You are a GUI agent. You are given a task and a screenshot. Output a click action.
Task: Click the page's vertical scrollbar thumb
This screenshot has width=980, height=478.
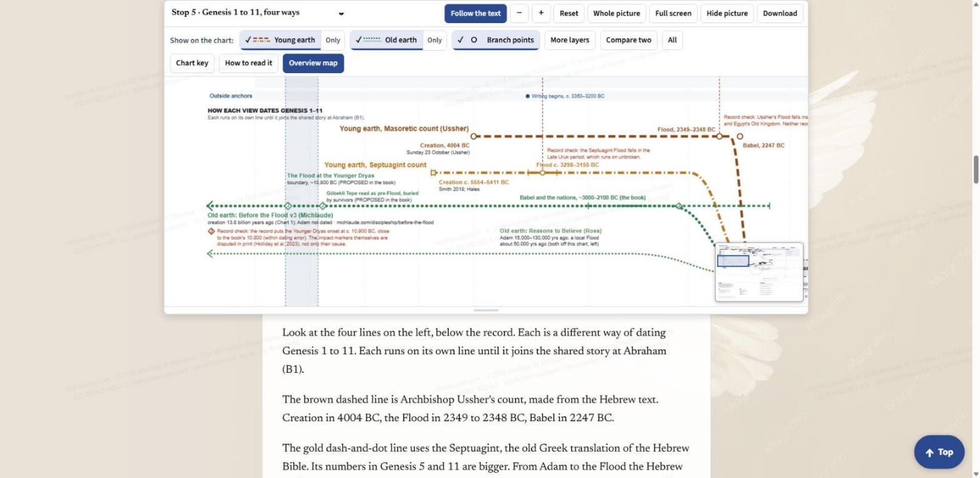[x=975, y=169]
